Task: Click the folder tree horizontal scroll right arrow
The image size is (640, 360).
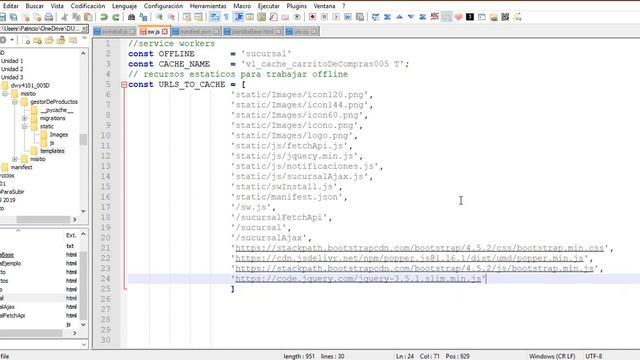Action: coord(75,220)
